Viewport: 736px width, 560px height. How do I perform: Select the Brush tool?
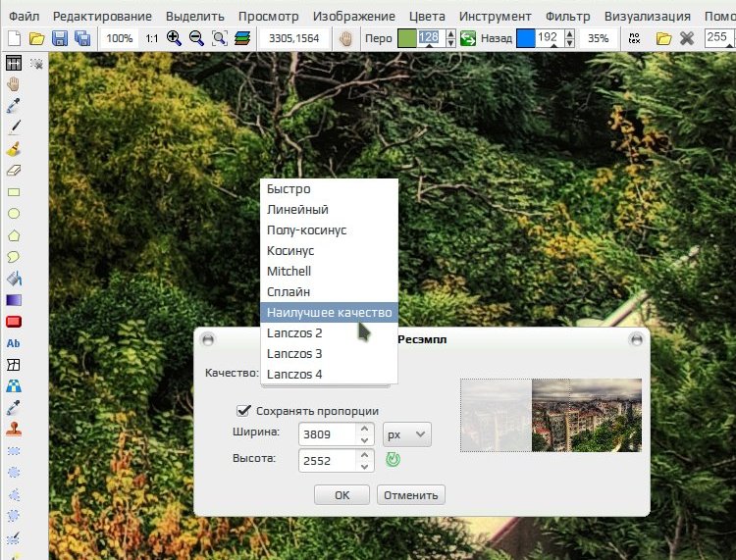14,149
